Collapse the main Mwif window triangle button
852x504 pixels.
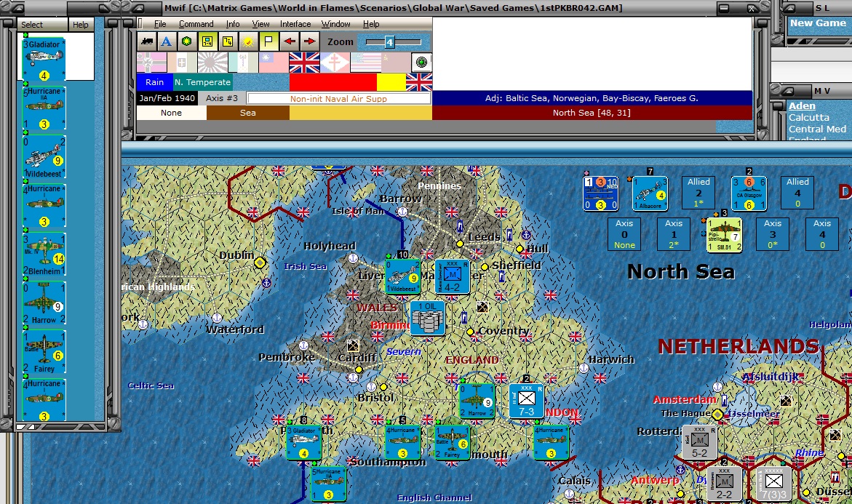point(138,8)
